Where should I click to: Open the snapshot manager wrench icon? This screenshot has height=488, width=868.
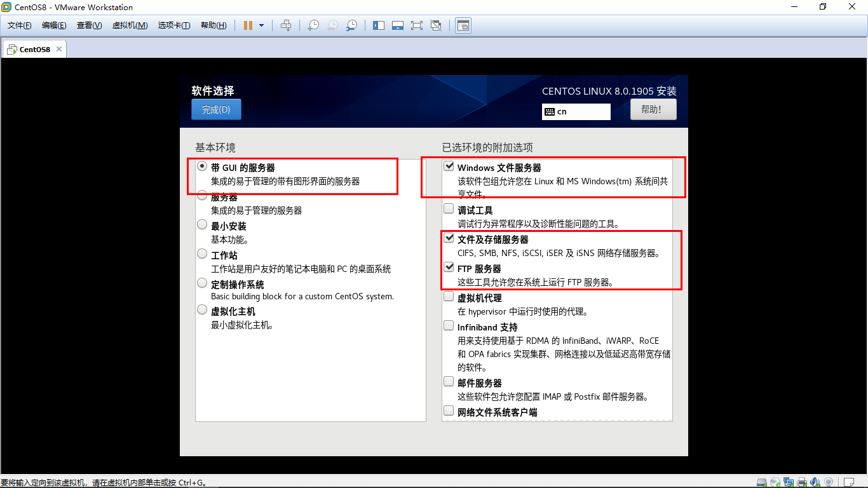click(x=351, y=25)
